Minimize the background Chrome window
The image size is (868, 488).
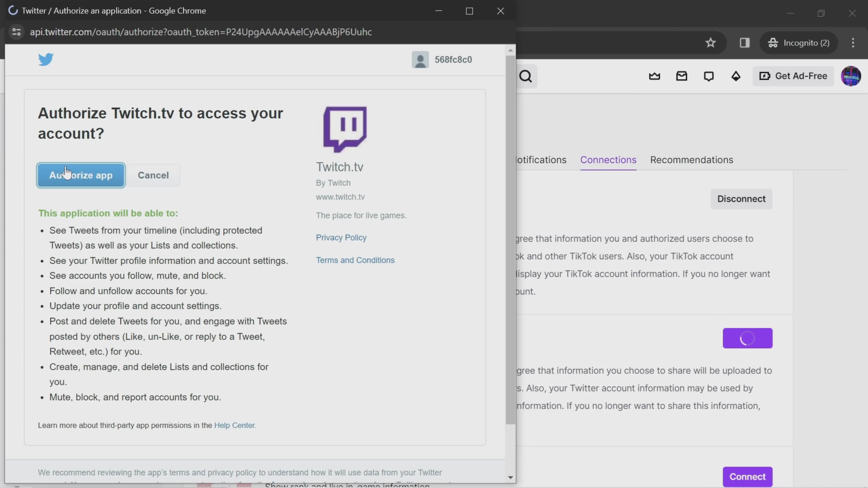click(790, 14)
